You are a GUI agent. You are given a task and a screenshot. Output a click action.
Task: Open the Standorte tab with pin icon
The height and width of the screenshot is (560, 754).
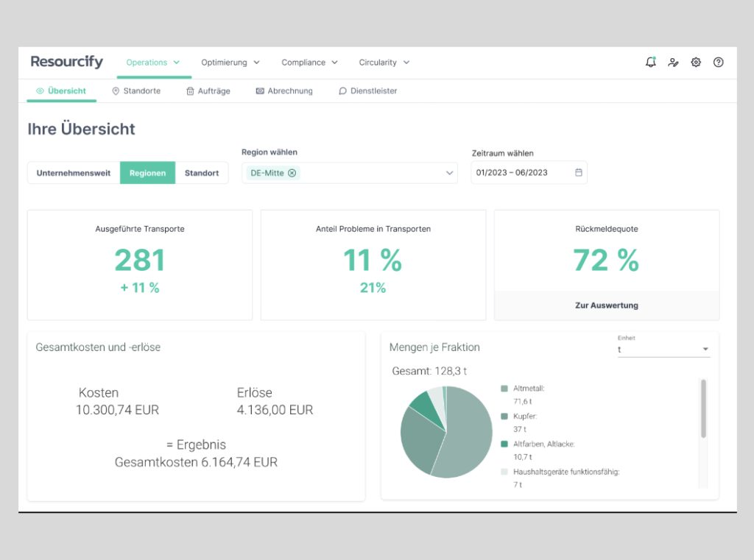click(136, 91)
